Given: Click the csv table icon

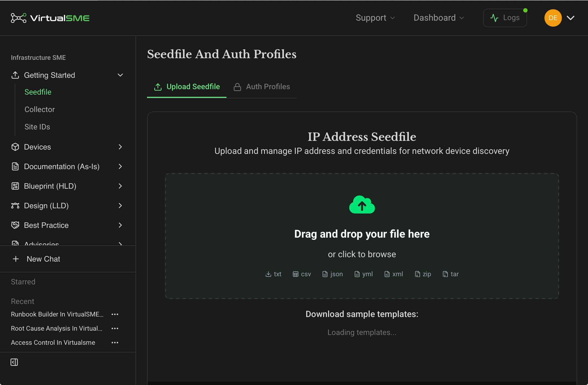Looking at the screenshot, I should coord(296,274).
